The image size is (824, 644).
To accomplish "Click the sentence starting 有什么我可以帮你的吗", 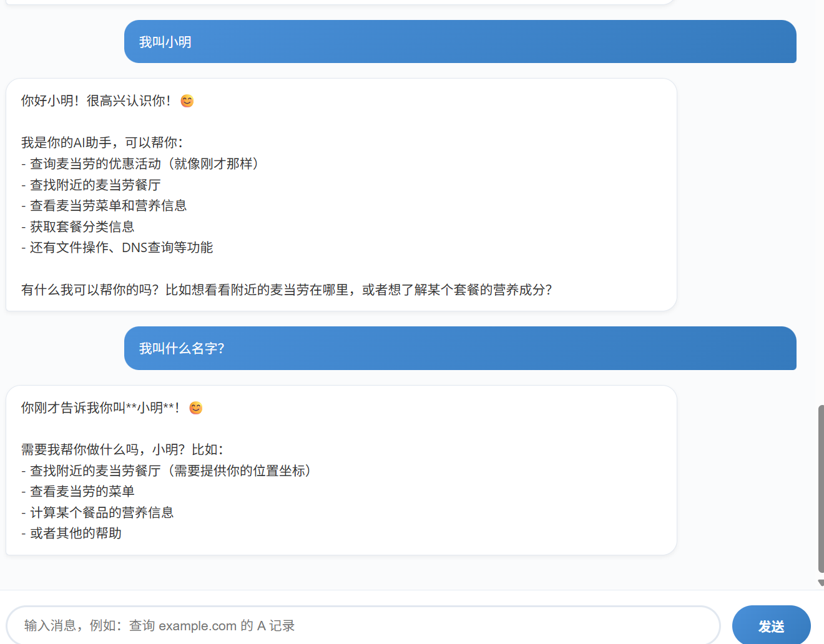I will click(x=286, y=290).
